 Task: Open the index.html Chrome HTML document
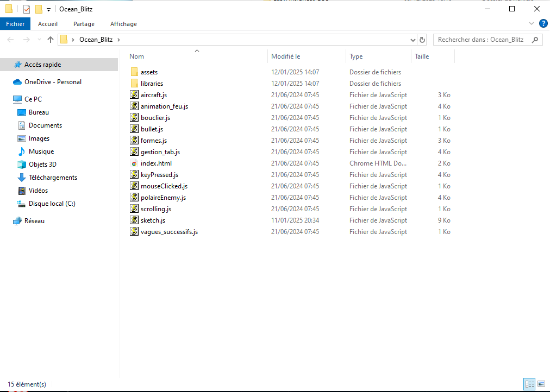[155, 163]
